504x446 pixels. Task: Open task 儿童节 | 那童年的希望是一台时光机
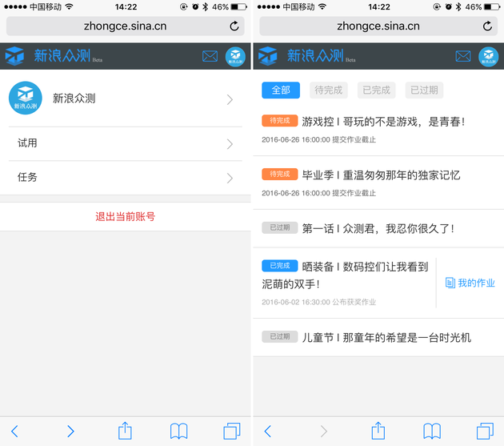pyautogui.click(x=386, y=337)
